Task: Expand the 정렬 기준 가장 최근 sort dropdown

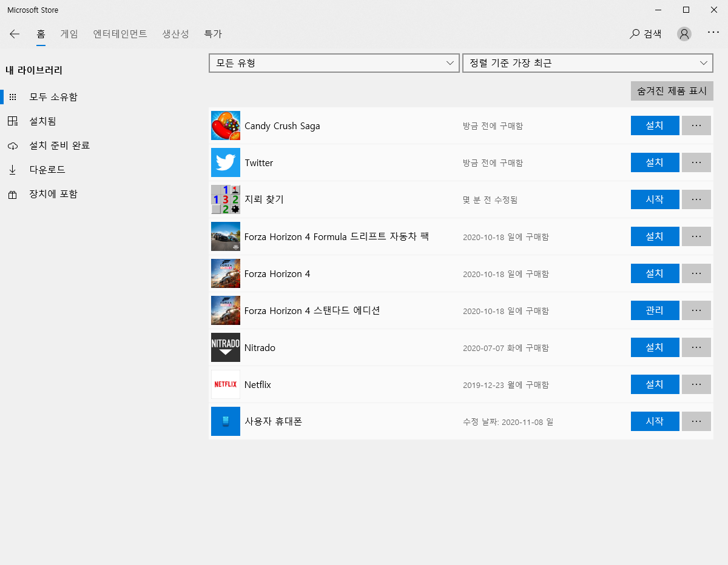Action: point(588,63)
